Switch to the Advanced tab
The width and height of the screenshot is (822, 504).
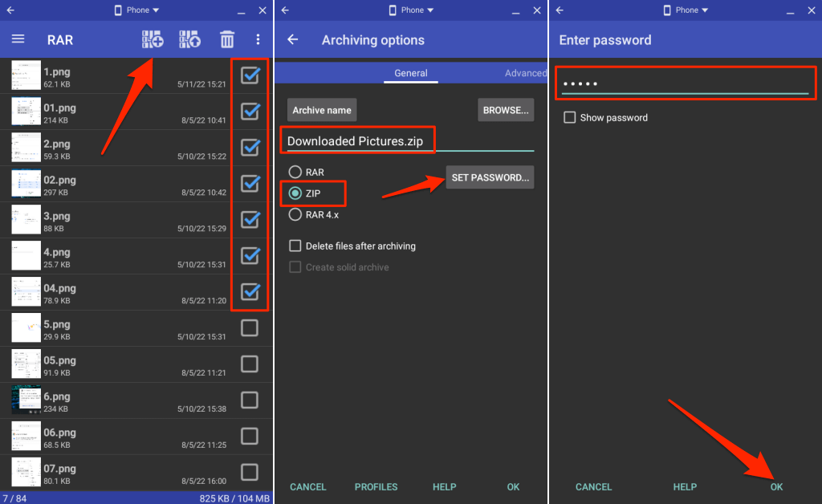click(x=525, y=73)
